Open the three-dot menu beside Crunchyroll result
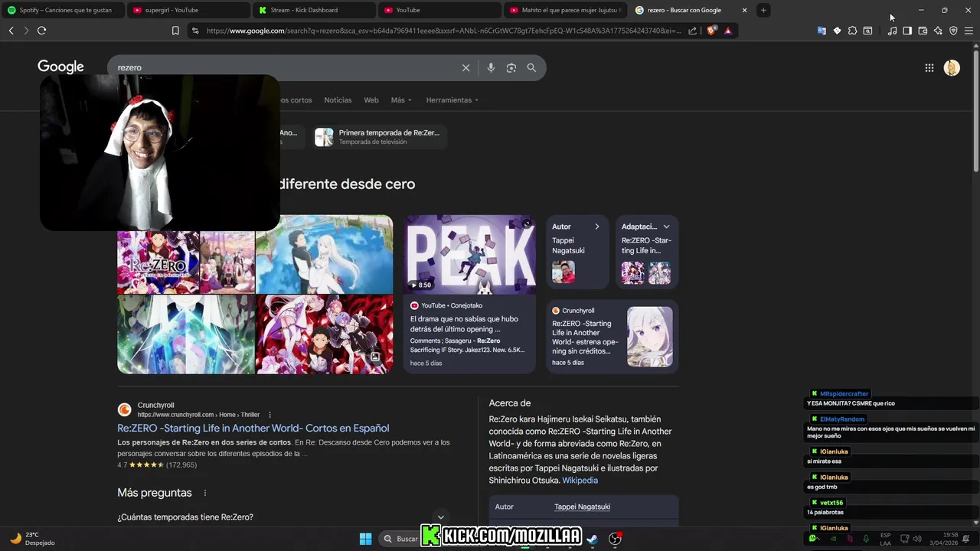980x551 pixels. tap(269, 415)
